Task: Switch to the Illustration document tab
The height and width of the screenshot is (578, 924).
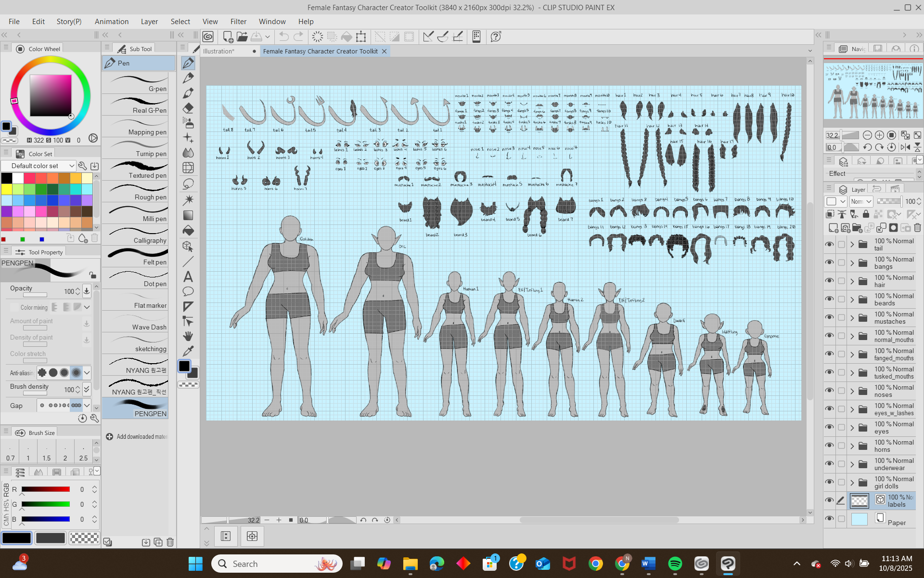Action: click(x=219, y=51)
